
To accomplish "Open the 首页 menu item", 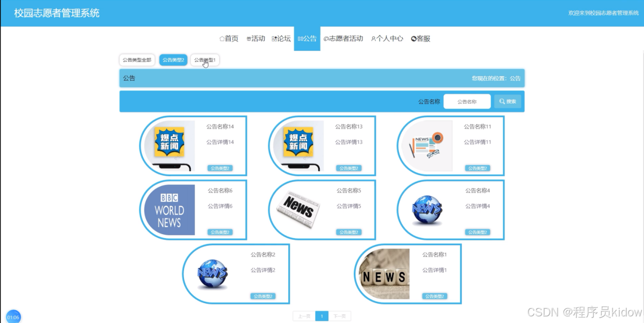I will [x=229, y=38].
